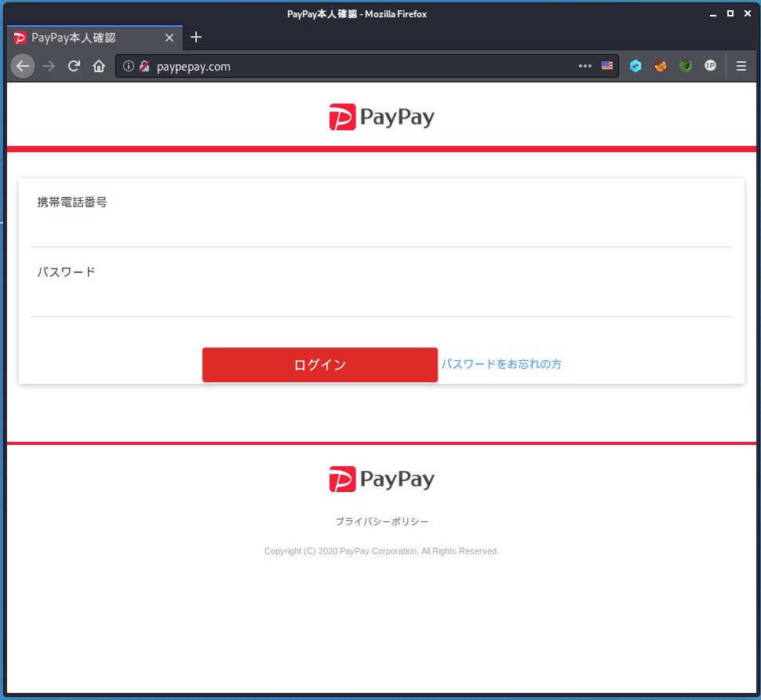Open a new tab with plus button
Viewport: 761px width, 700px height.
pyautogui.click(x=196, y=38)
